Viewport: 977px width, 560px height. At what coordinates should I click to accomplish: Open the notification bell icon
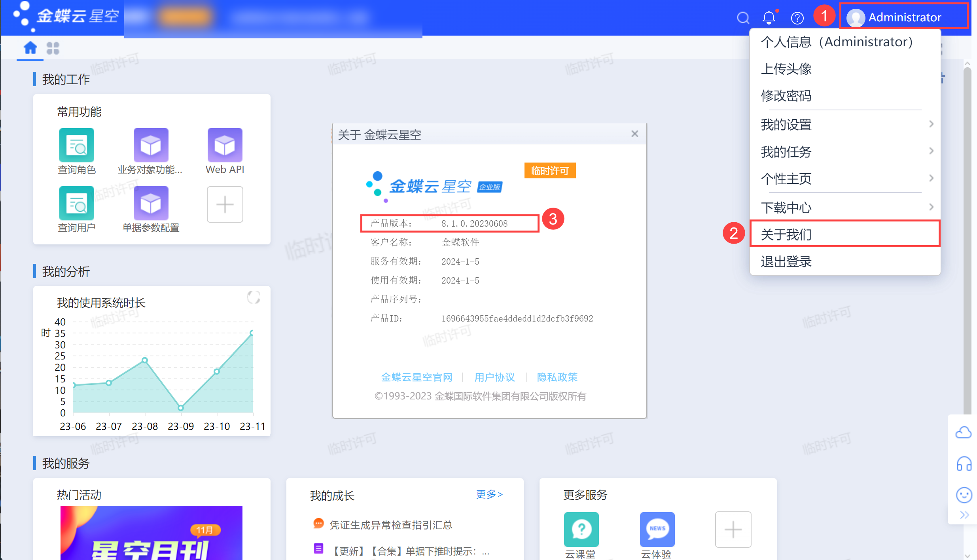pos(769,18)
